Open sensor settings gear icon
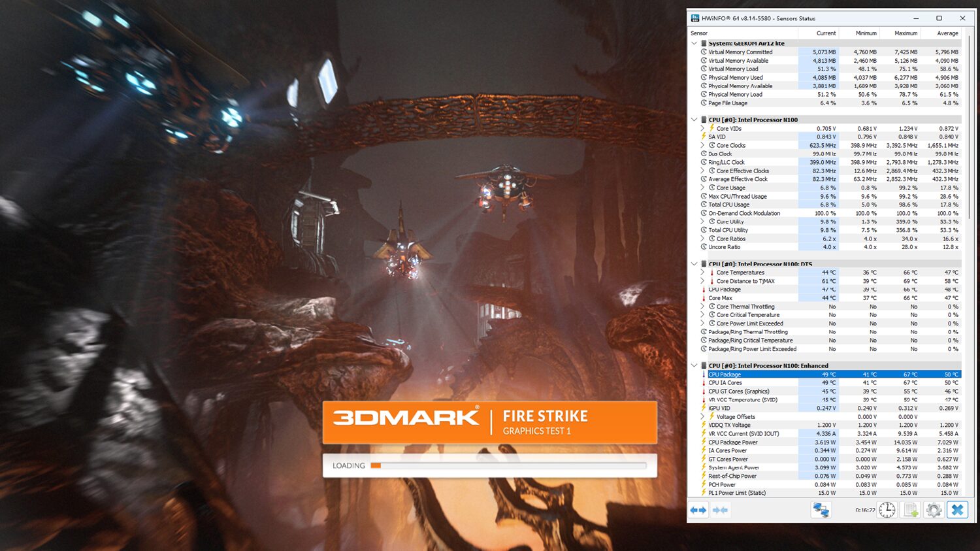 tap(934, 510)
